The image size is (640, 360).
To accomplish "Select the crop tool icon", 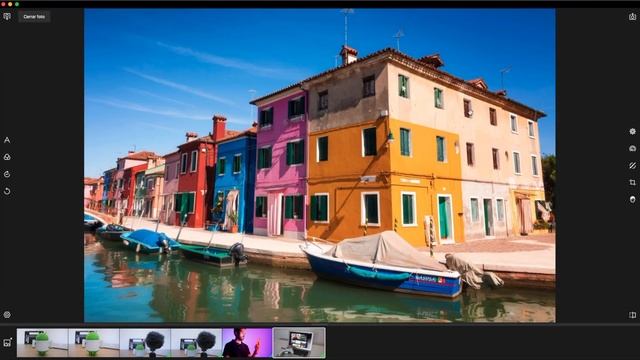I will pos(632,182).
